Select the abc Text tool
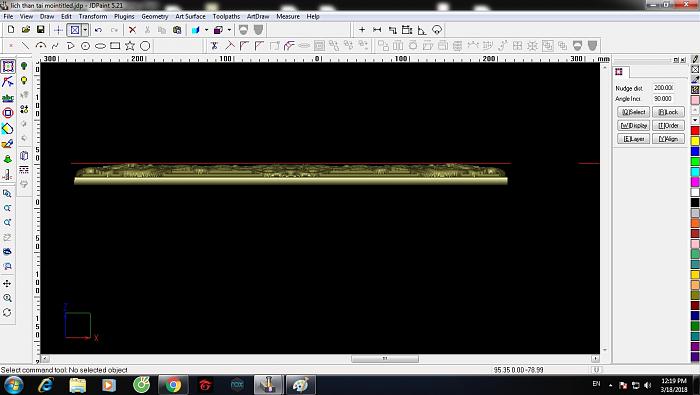 coord(8,98)
